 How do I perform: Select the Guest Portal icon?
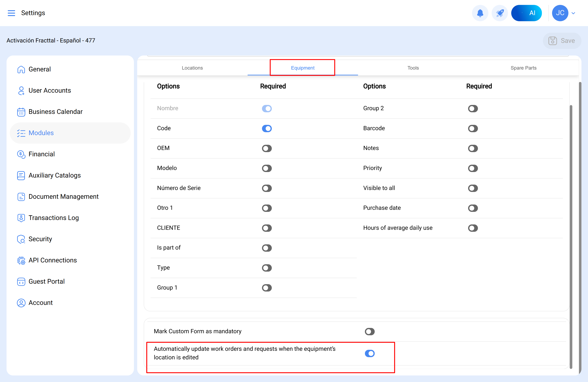coord(21,281)
